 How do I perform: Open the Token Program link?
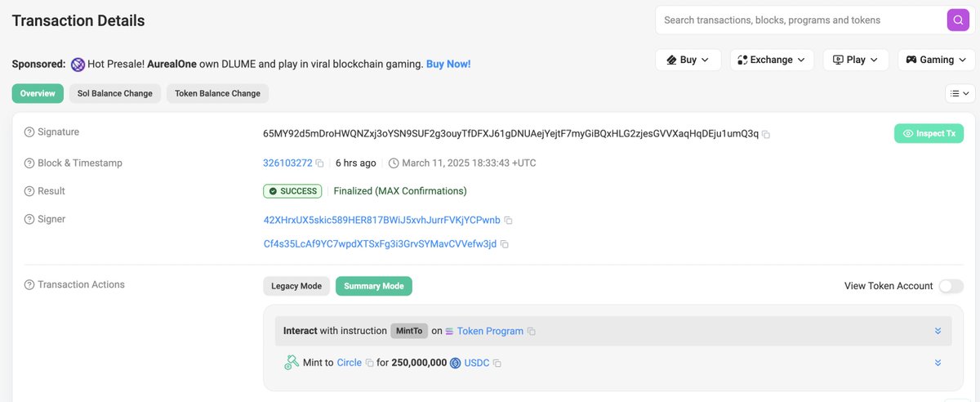pos(490,332)
